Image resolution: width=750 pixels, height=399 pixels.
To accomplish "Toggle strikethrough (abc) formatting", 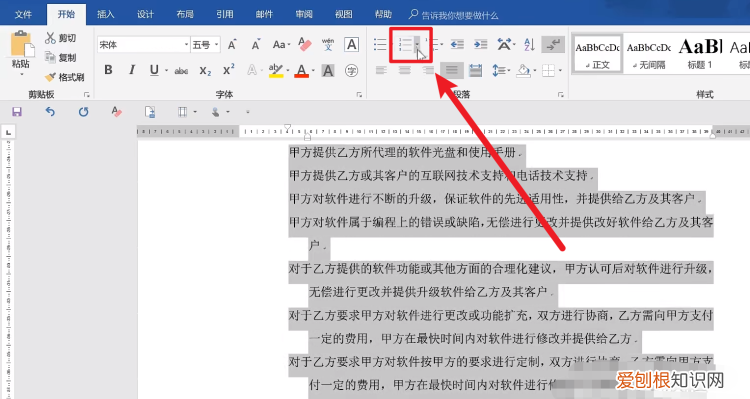I will point(181,71).
